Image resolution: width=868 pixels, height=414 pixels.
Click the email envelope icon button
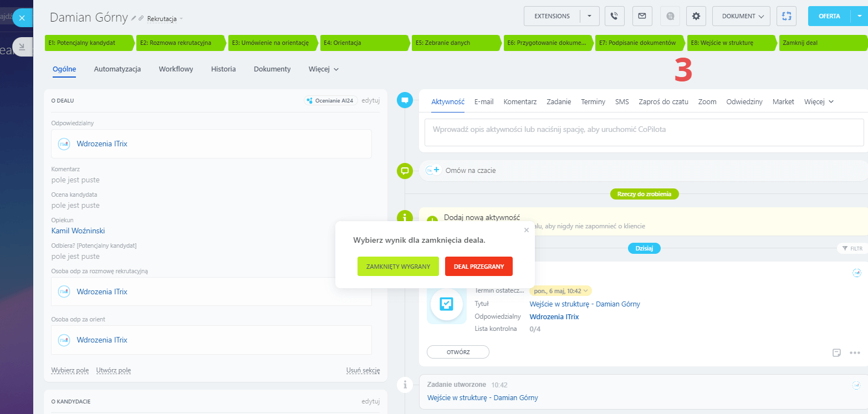[x=642, y=16]
